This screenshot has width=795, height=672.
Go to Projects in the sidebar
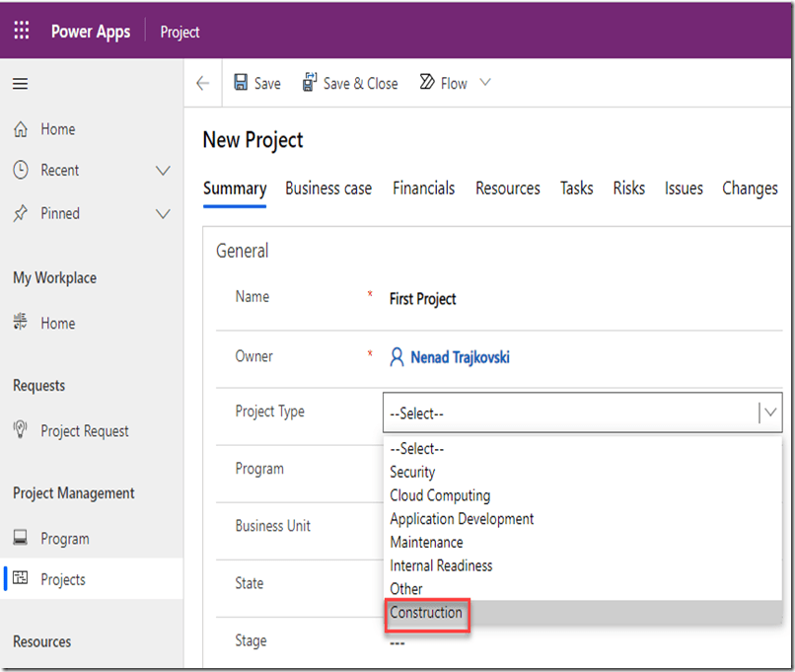coord(64,579)
